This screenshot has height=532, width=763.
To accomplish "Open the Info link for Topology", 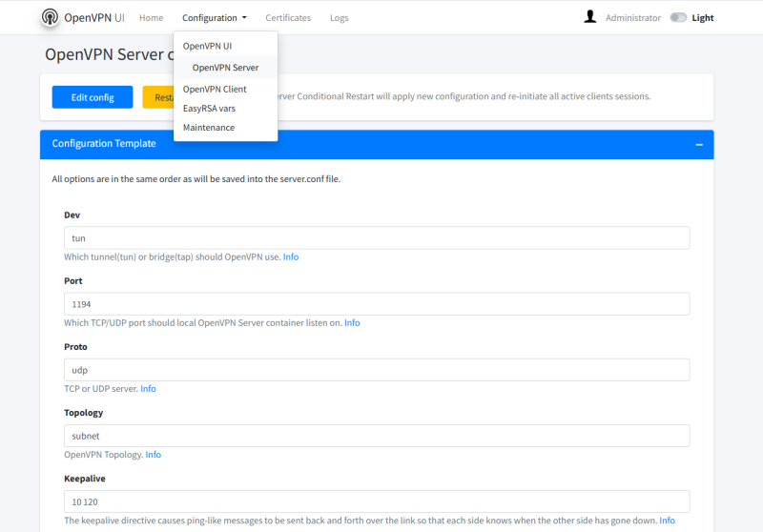I will [153, 455].
